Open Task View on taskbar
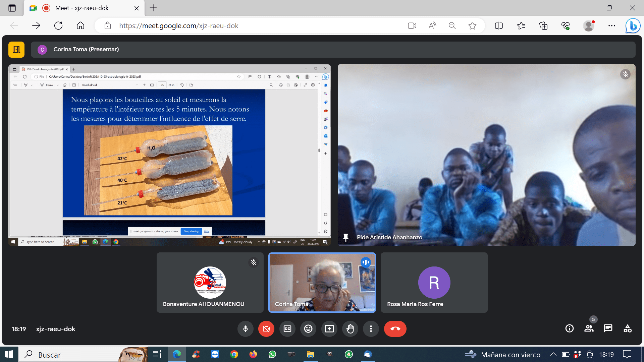Image resolution: width=644 pixels, height=362 pixels. (157, 354)
